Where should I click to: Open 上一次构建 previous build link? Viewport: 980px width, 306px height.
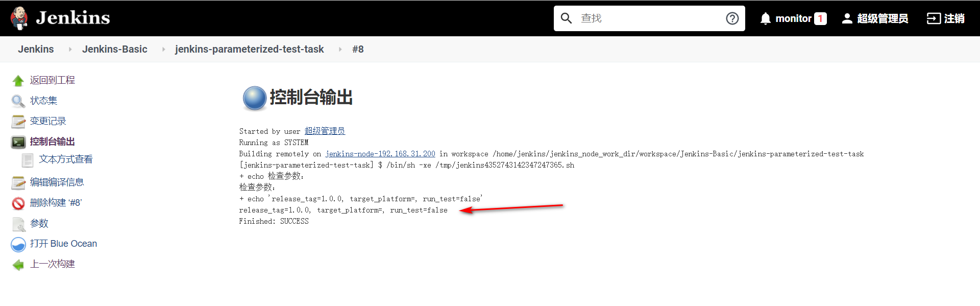(x=53, y=264)
